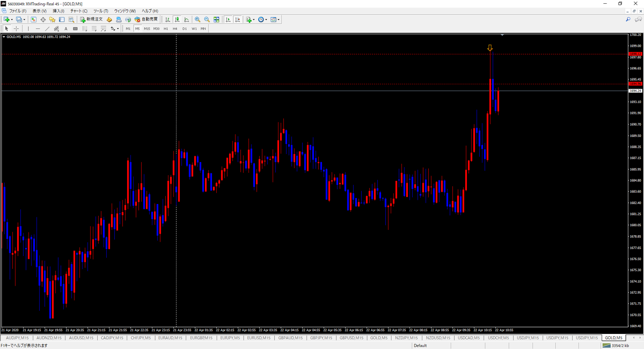Viewport: 644px width, 349px height.
Task: Select the vertical line drawing tool
Action: click(29, 28)
